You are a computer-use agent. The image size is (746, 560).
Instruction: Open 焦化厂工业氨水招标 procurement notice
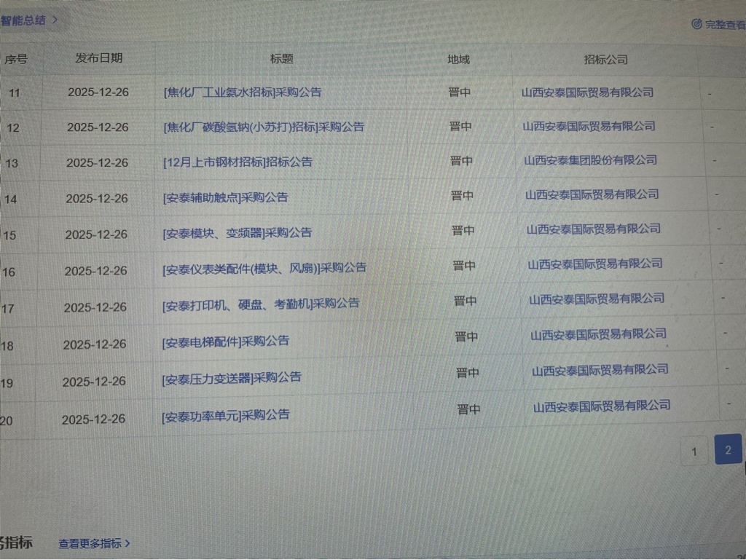243,92
